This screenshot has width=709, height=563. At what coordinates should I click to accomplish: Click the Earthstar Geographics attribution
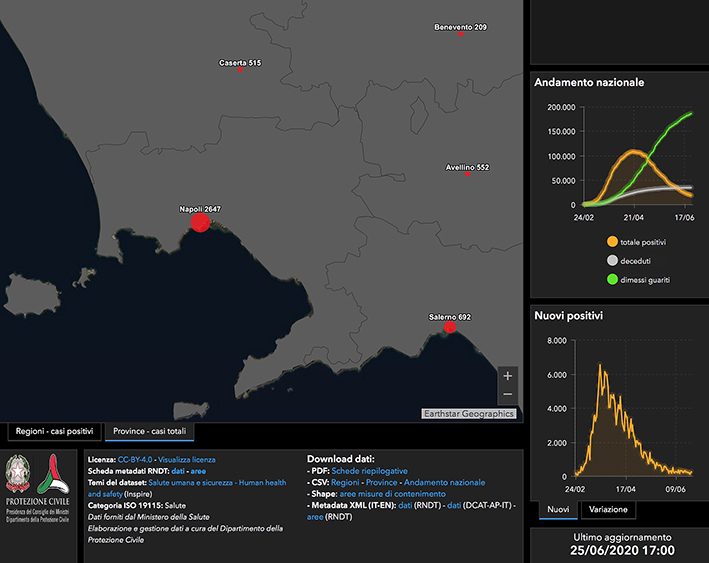pyautogui.click(x=469, y=413)
